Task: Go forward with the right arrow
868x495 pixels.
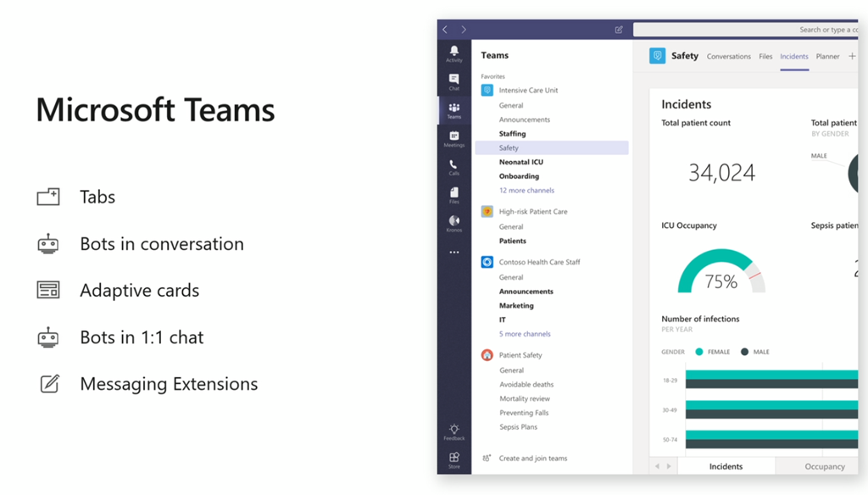Action: pos(464,30)
